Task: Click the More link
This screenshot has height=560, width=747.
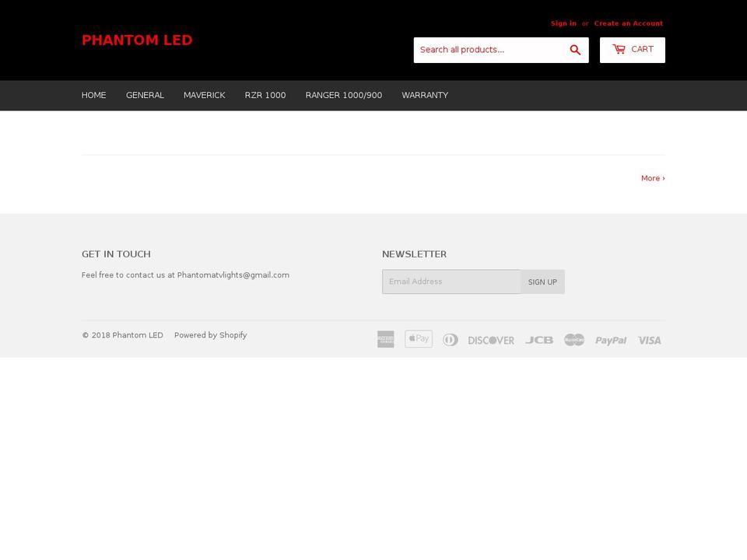Action: [653, 178]
